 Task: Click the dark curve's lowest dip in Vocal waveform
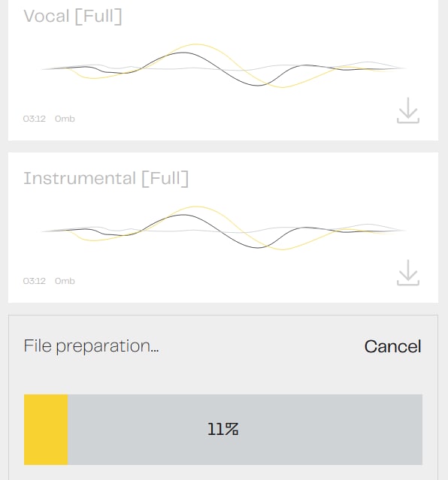point(258,85)
